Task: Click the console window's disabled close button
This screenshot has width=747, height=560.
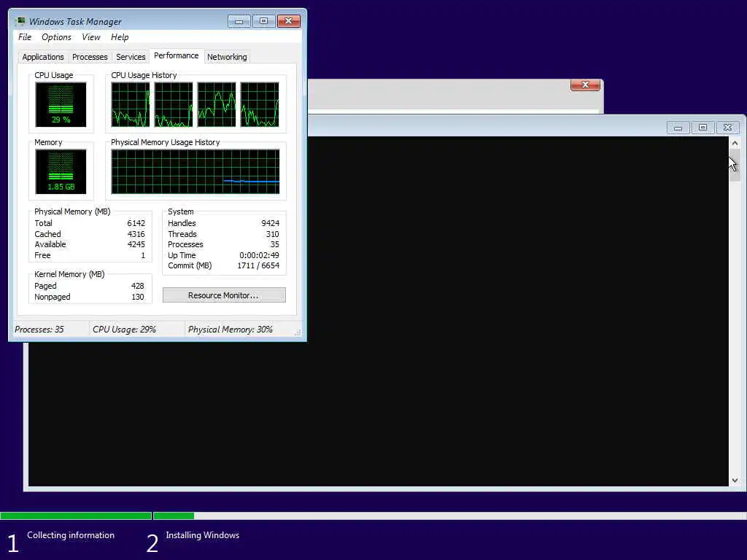Action: [727, 128]
